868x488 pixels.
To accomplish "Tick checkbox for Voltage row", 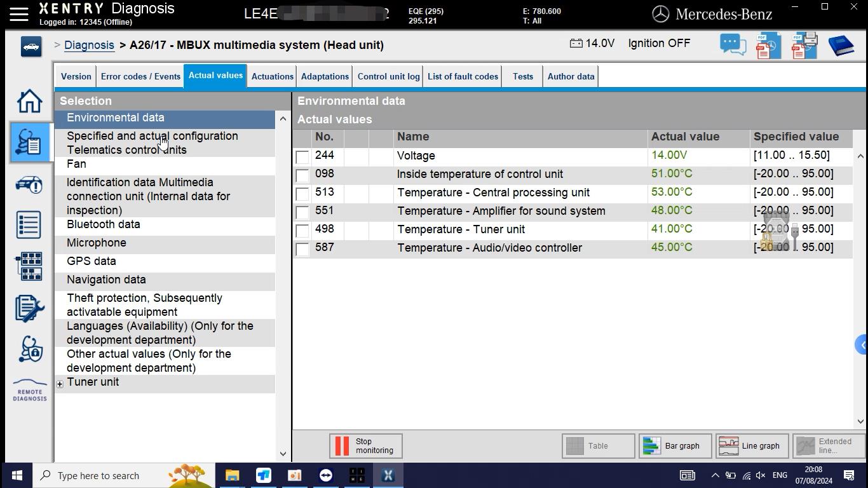I will pos(302,157).
